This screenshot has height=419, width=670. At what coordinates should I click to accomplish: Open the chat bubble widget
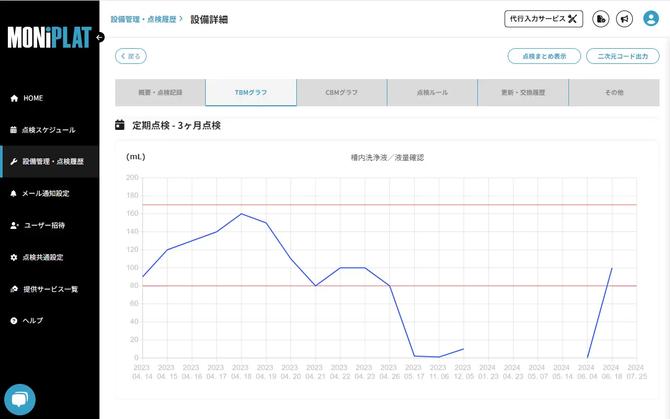point(20,400)
